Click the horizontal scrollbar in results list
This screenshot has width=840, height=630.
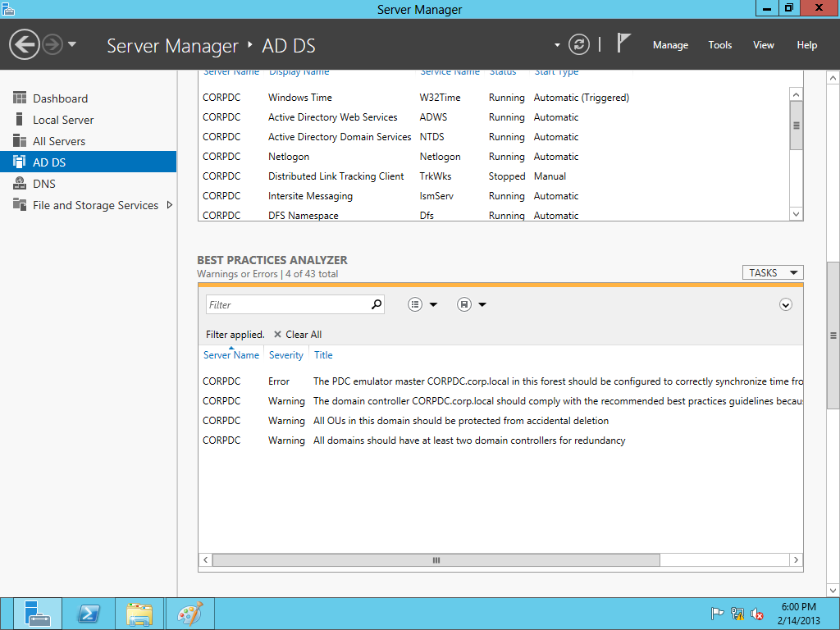tap(436, 560)
